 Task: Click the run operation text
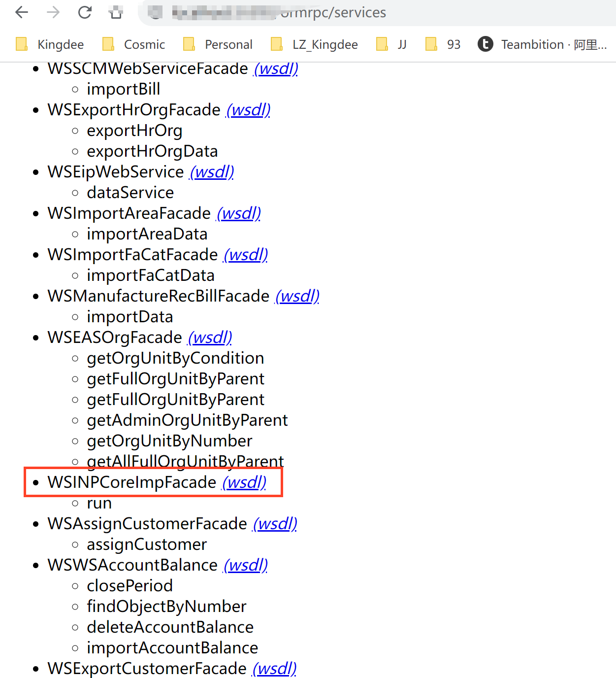[x=99, y=503]
